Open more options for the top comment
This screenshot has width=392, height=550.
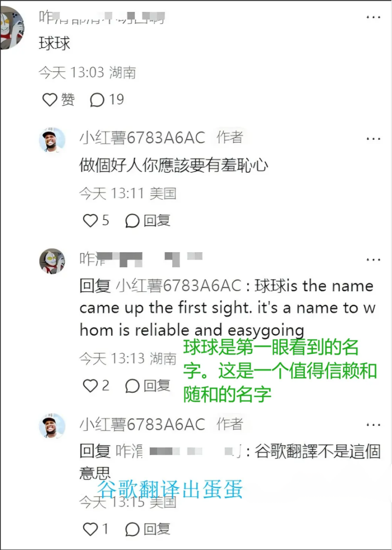pos(374,17)
